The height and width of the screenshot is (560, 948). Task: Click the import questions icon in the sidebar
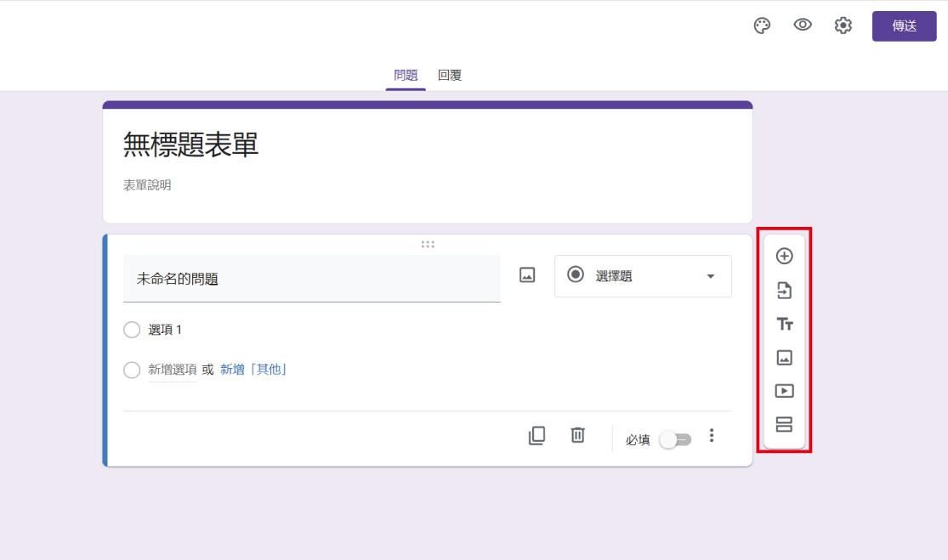785,291
